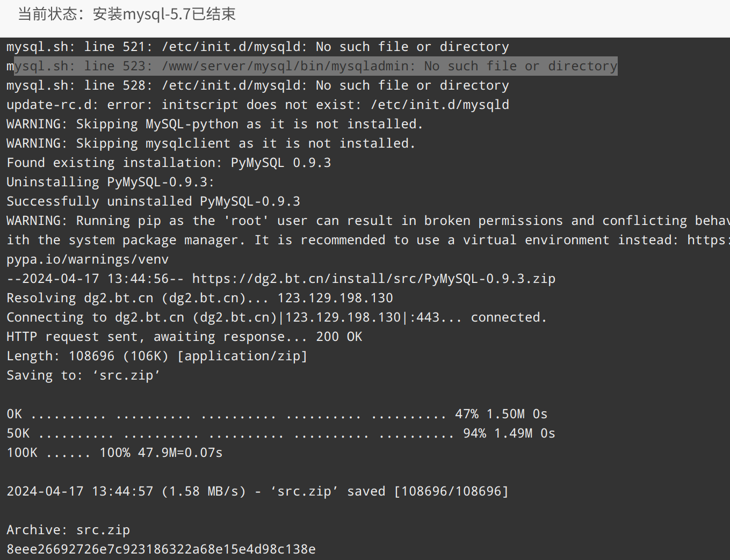Click the PyMySQL-0.9.3.zip download URL
This screenshot has height=560, width=730.
[374, 279]
